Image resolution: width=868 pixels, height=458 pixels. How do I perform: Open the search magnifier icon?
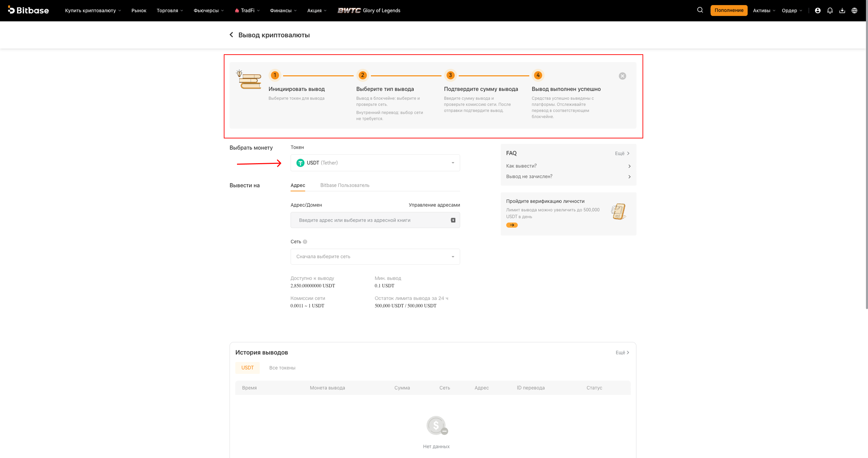point(700,10)
